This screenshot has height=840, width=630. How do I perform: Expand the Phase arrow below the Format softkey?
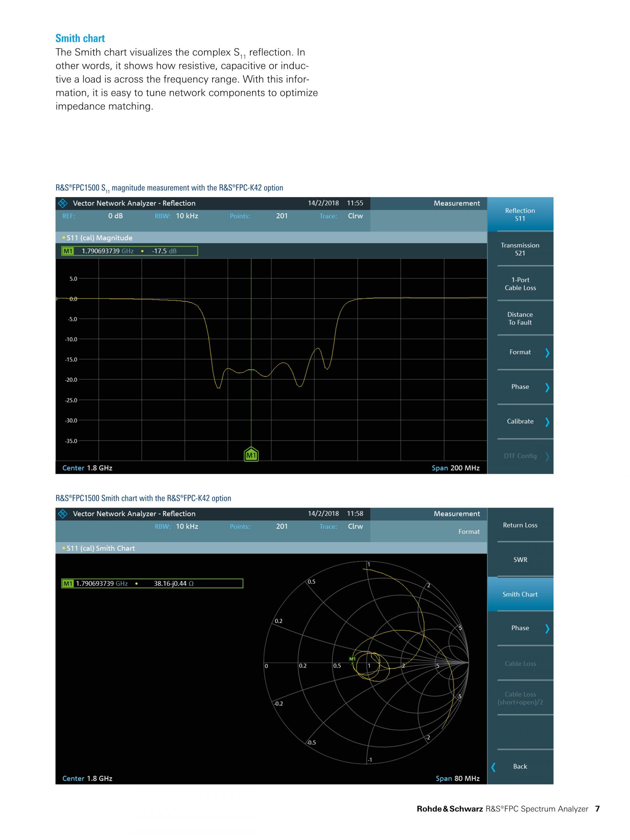(x=547, y=387)
